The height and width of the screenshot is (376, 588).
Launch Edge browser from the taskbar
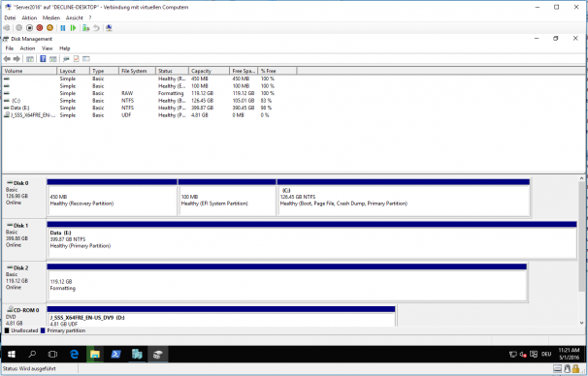pos(75,354)
